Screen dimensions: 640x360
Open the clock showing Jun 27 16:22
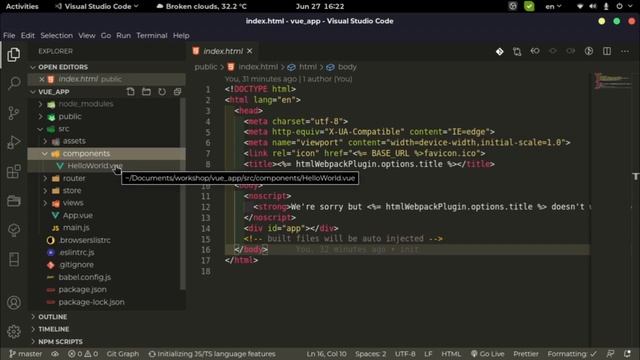pyautogui.click(x=320, y=7)
